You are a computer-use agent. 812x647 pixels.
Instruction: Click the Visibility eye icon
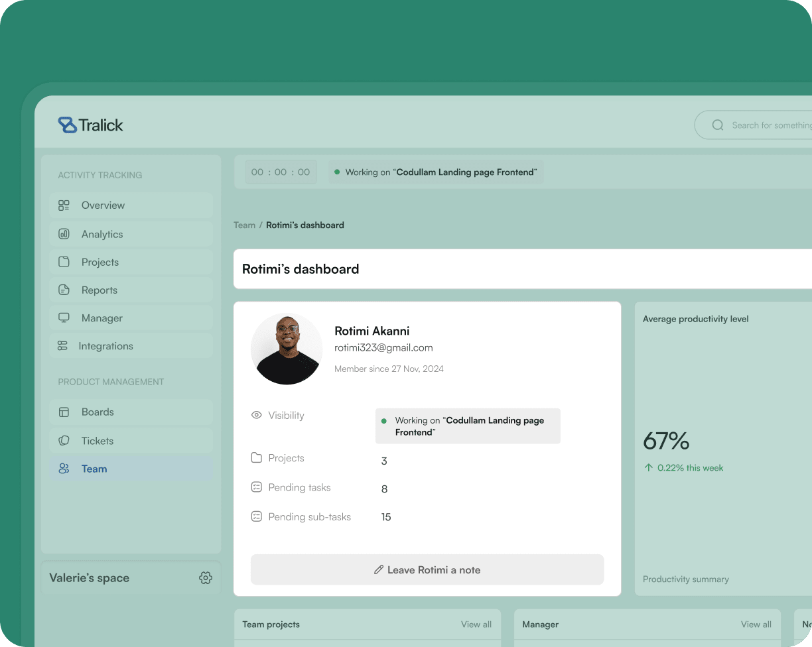257,416
